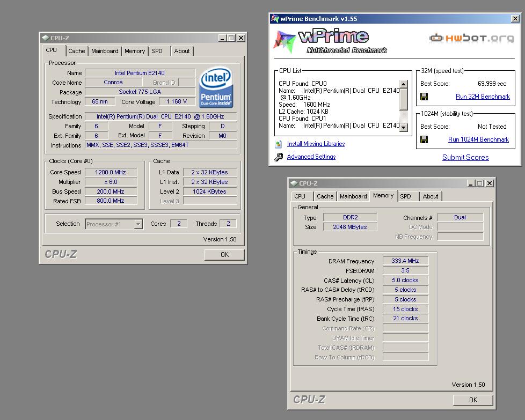Click the 3:5 FSB:DRAM ratio value
This screenshot has width=525, height=420.
405,270
